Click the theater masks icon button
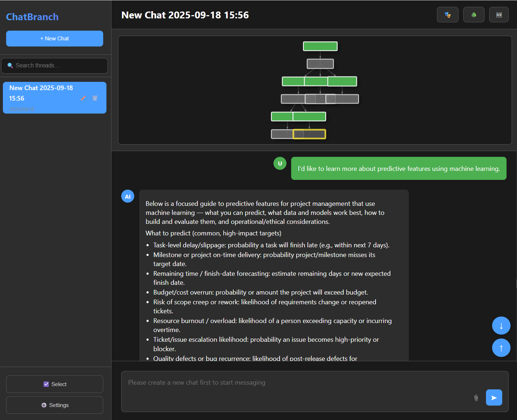This screenshot has width=517, height=420. click(x=447, y=15)
